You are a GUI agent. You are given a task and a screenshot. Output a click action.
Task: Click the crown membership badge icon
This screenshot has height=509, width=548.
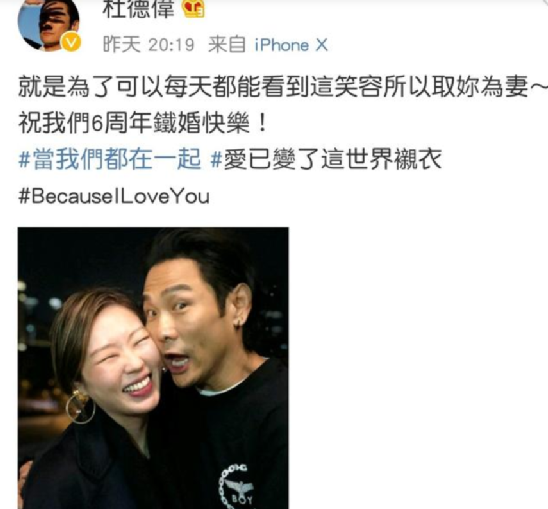194,9
